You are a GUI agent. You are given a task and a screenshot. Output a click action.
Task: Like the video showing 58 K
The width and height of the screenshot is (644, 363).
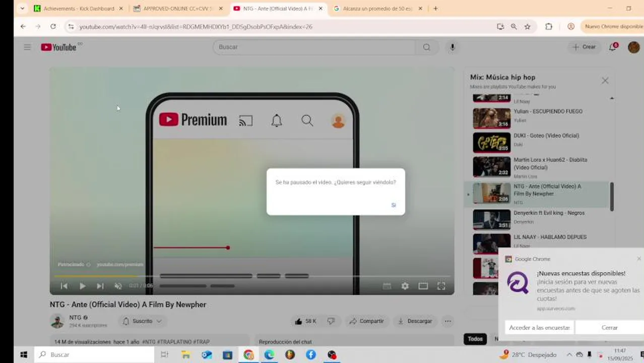point(306,321)
